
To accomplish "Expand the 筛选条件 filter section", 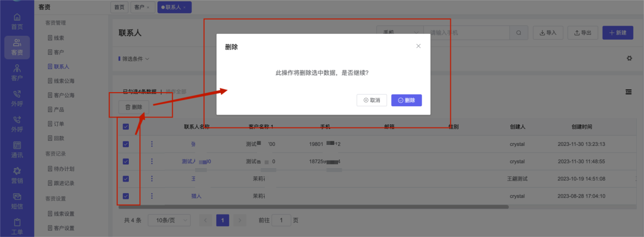I will pos(134,59).
